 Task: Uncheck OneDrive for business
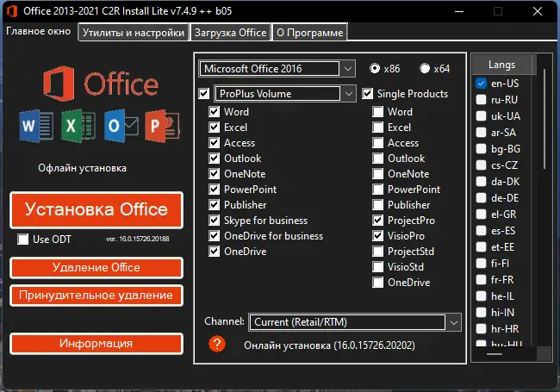pos(214,235)
